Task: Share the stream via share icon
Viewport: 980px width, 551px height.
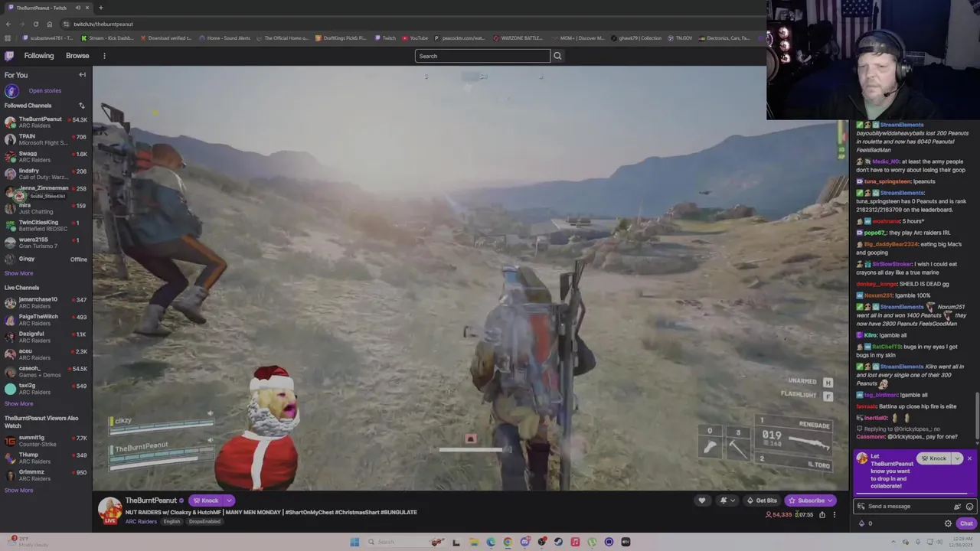Action: coord(822,515)
